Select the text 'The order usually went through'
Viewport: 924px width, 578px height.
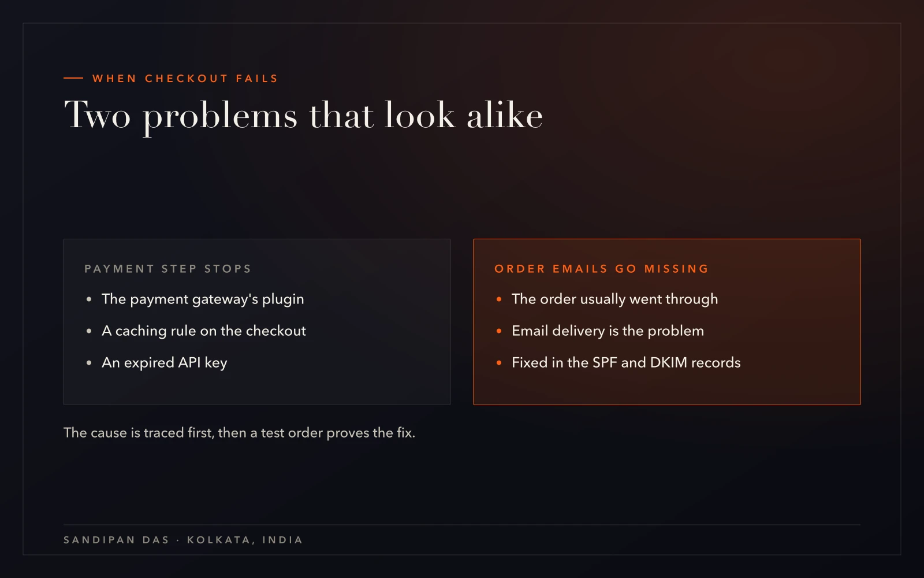click(x=615, y=299)
